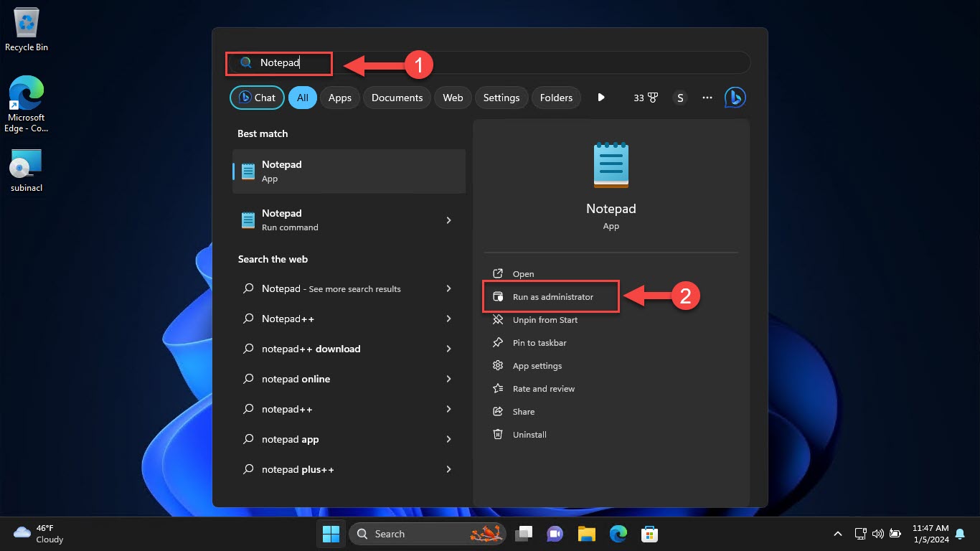This screenshot has width=980, height=551.
Task: Open the notification bell in system tray
Action: pyautogui.click(x=960, y=534)
